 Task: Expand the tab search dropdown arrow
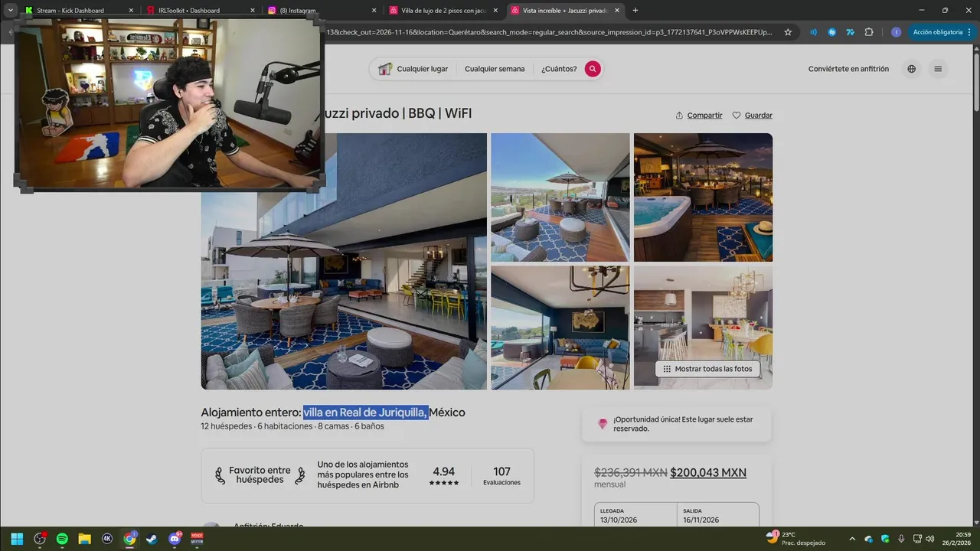click(10, 11)
